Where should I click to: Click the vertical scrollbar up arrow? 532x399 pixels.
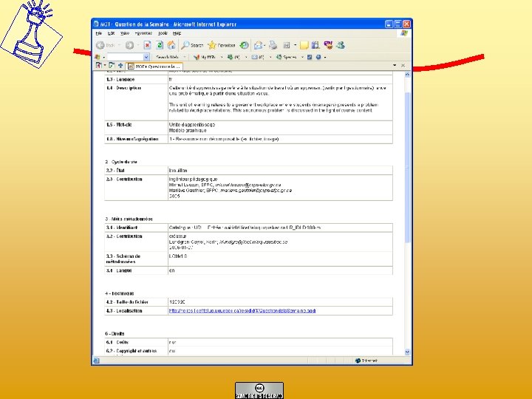pyautogui.click(x=407, y=75)
